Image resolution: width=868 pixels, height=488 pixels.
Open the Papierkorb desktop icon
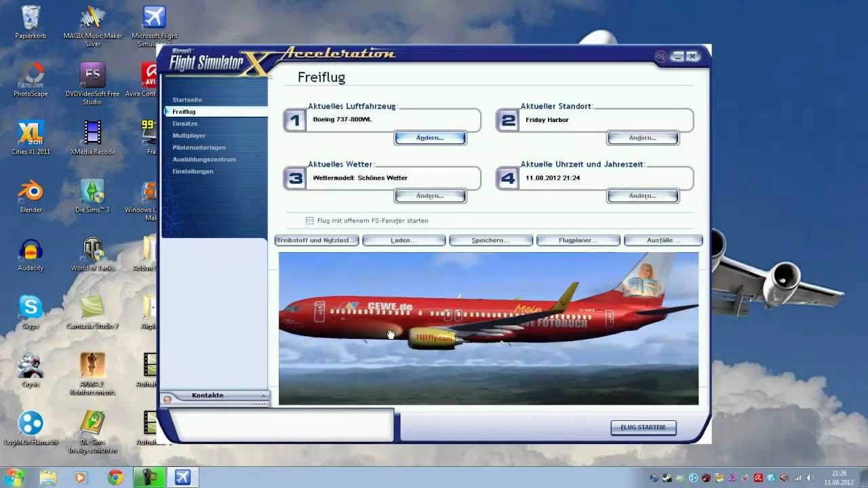click(x=30, y=23)
